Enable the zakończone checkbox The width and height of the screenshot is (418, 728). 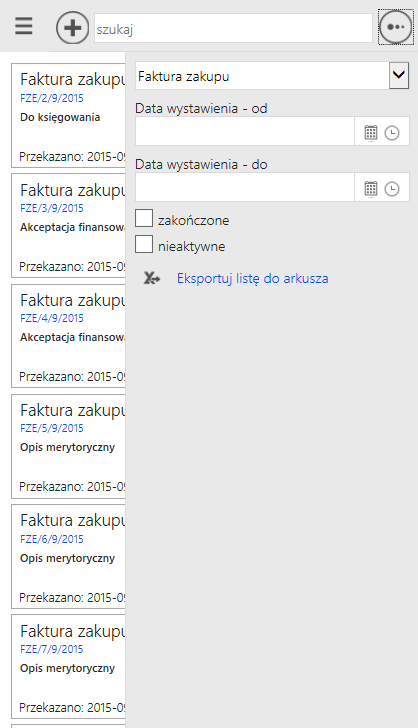(144, 218)
